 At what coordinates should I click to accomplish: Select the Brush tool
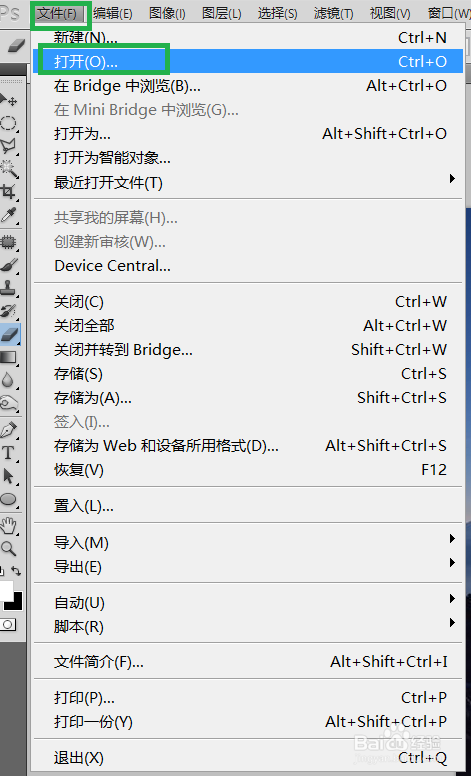tap(8, 266)
